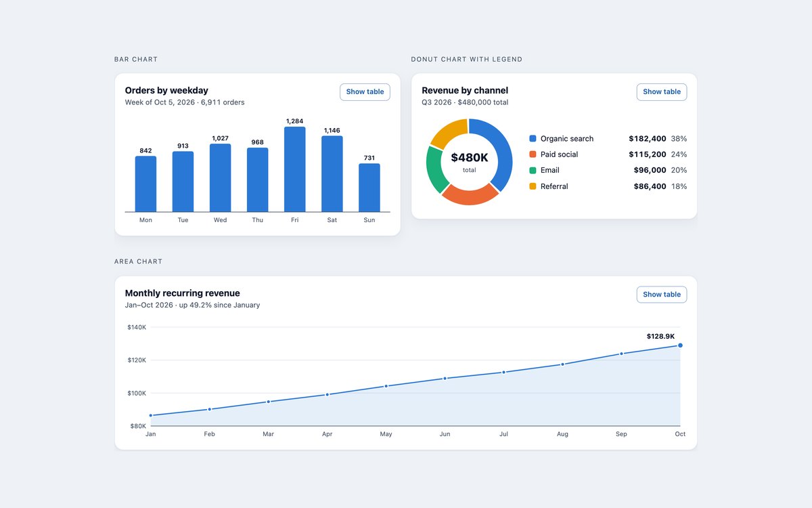
Task: Click the Fri x-axis label on bar chart
Action: (x=294, y=220)
